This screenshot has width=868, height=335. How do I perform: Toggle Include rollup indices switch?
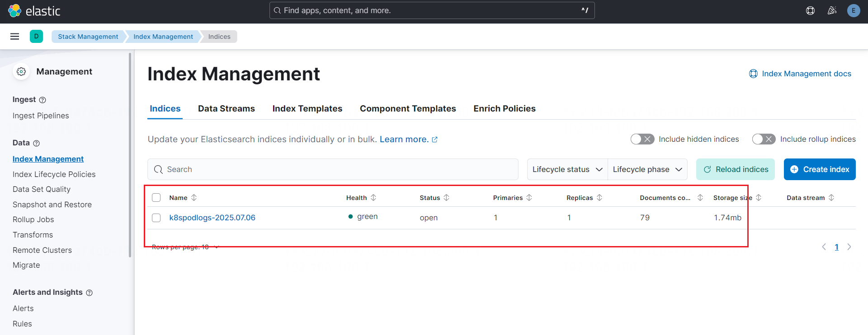point(764,139)
